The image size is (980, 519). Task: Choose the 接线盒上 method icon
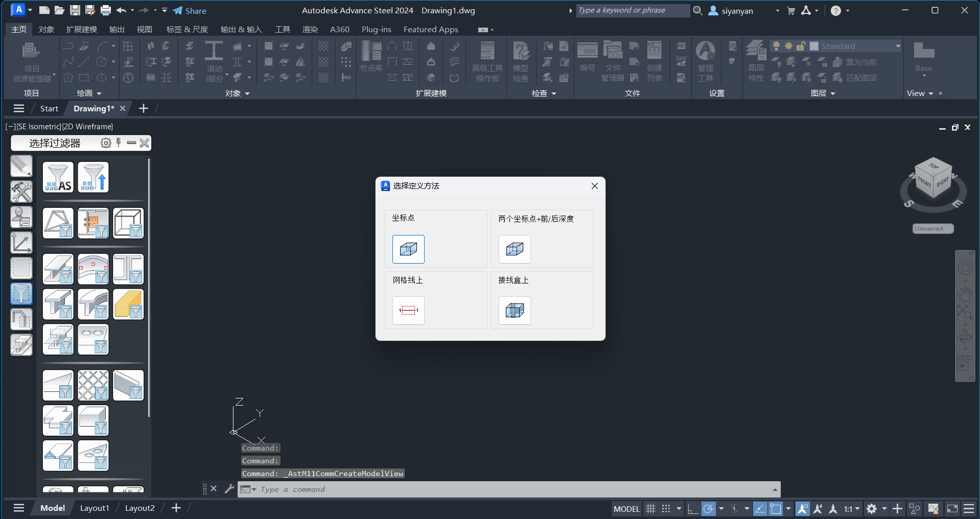pyautogui.click(x=515, y=311)
